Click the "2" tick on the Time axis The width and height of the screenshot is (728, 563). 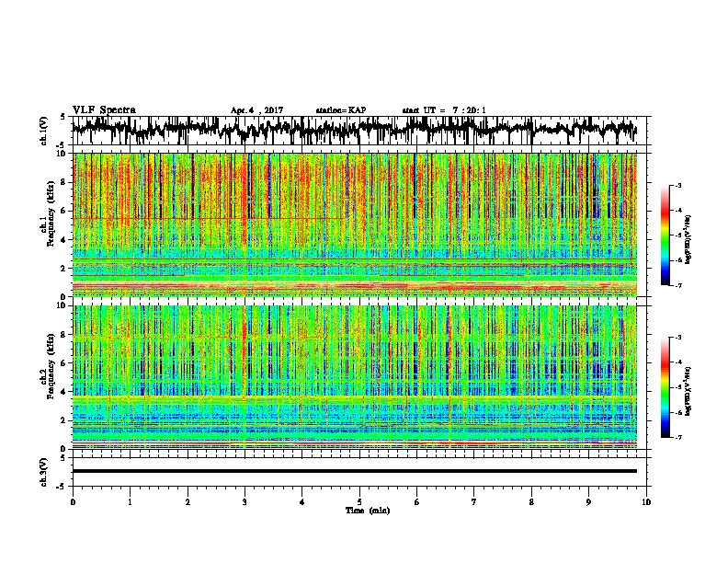pos(188,502)
